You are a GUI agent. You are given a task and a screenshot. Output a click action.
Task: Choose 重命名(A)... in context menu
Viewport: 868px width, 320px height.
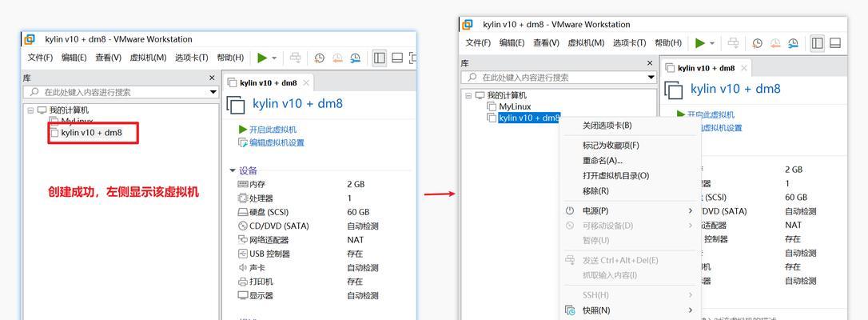tap(603, 161)
